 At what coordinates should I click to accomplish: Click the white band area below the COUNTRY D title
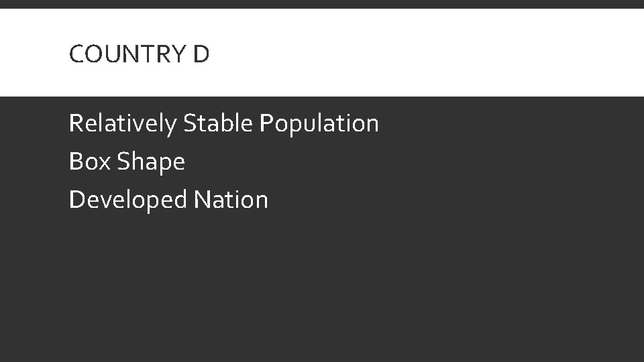pyautogui.click(x=322, y=81)
